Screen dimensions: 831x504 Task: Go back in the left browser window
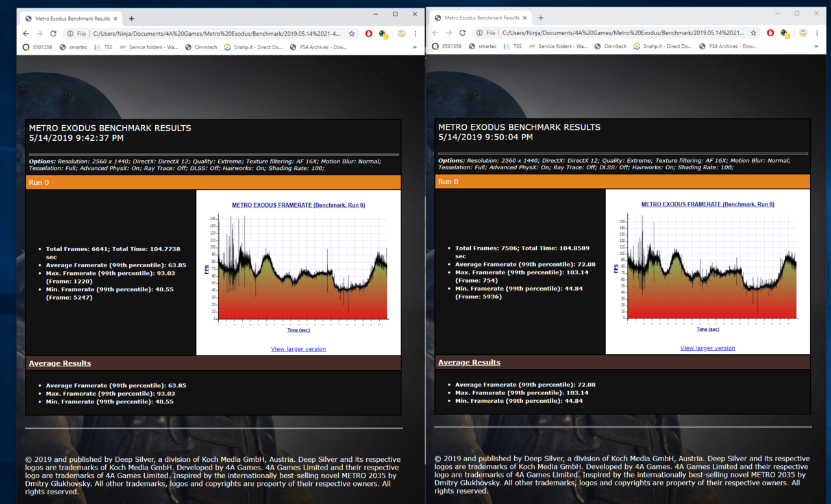click(26, 34)
